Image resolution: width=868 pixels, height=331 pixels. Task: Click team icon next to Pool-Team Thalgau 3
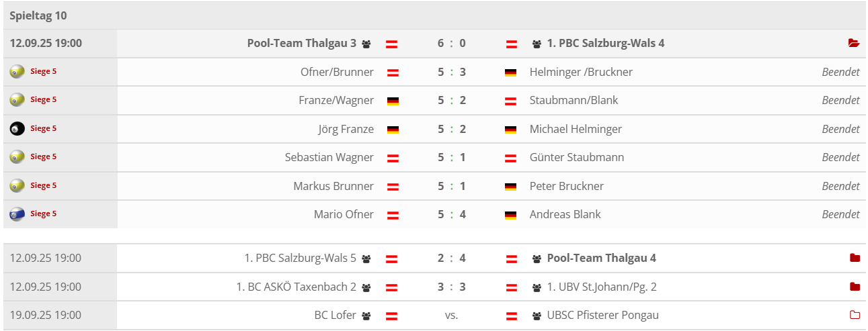click(366, 44)
